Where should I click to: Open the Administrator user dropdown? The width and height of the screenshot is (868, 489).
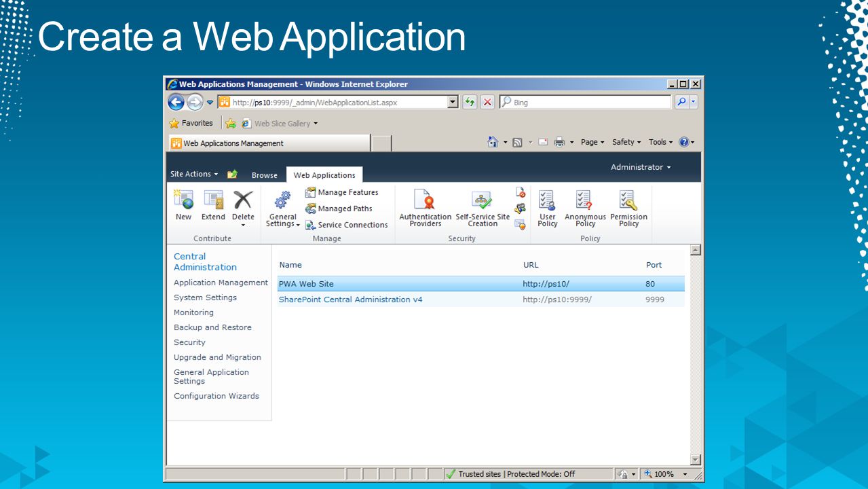click(641, 167)
